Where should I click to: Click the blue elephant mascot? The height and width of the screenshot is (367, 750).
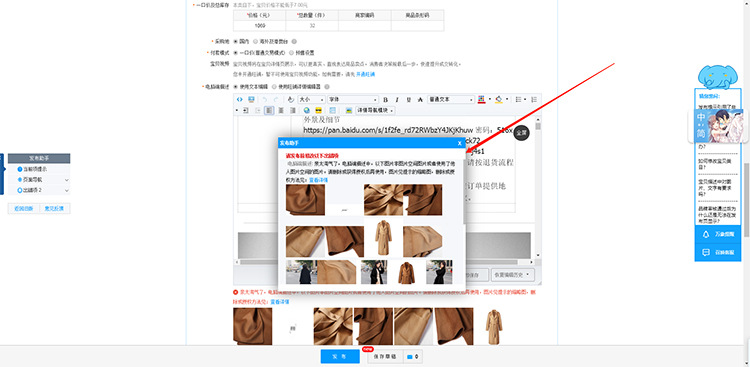717,77
